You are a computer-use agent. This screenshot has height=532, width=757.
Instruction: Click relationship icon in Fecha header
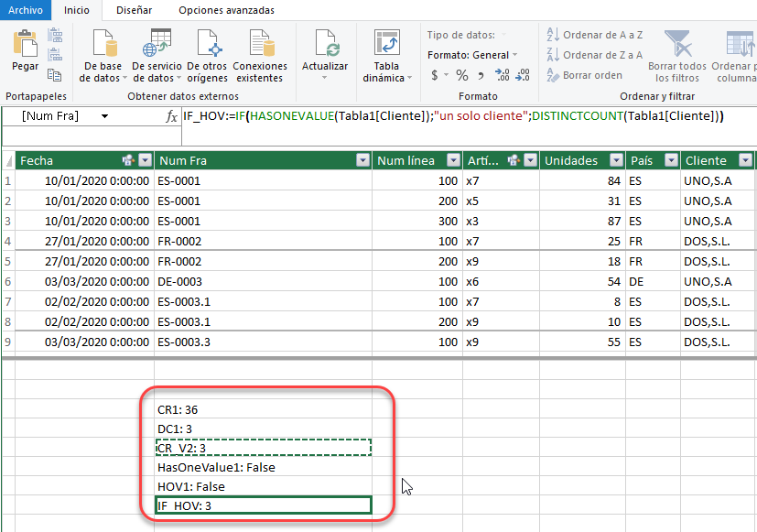pyautogui.click(x=128, y=160)
